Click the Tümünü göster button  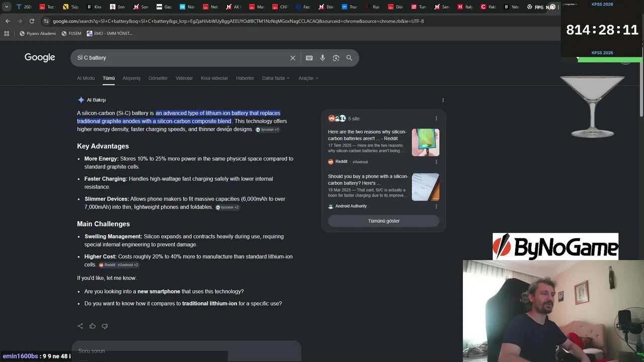pyautogui.click(x=383, y=221)
